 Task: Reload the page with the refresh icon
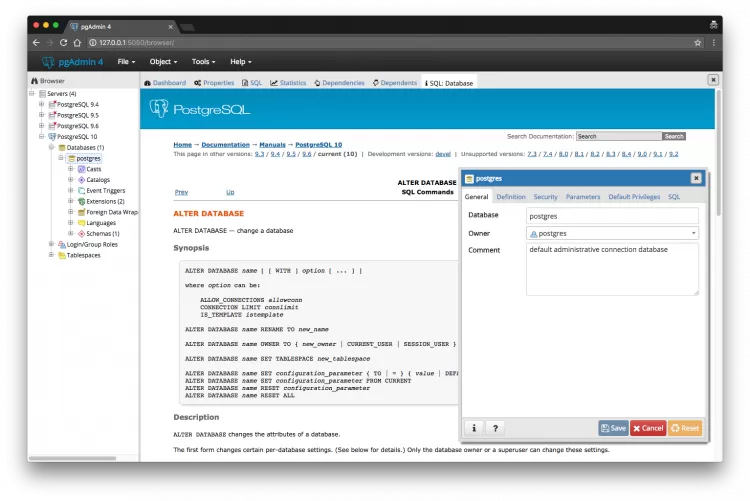tap(63, 43)
